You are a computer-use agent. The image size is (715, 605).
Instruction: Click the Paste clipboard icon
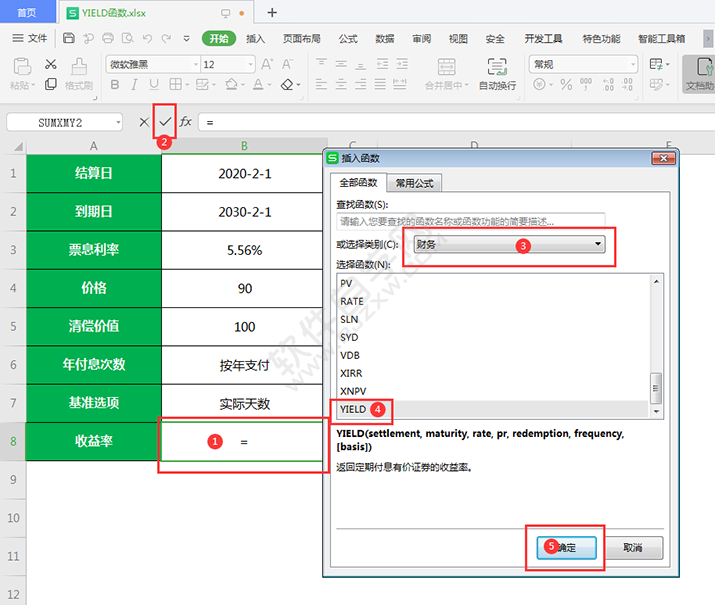pyautogui.click(x=22, y=67)
